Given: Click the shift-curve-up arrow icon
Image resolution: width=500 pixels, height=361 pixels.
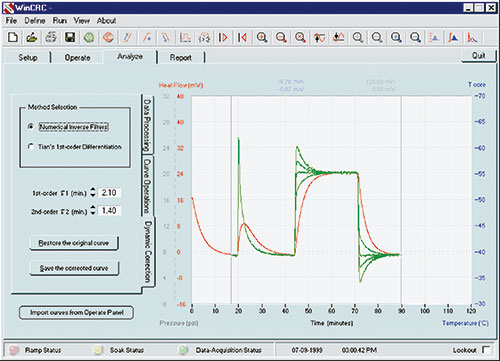Looking at the screenshot, I should coord(319,37).
